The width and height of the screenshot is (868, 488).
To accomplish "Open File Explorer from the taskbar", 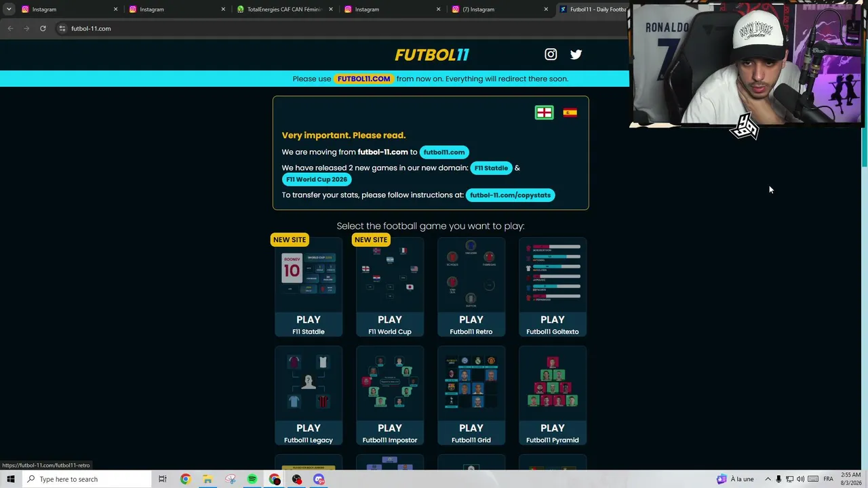I will (x=208, y=479).
